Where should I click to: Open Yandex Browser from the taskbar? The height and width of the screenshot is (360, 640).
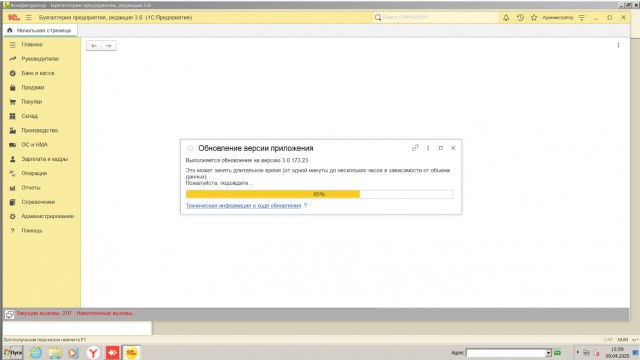93,352
